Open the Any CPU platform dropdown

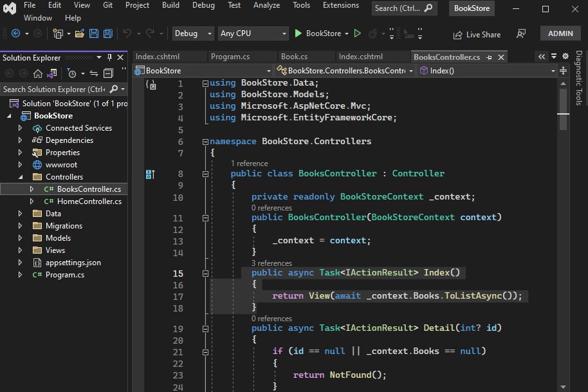click(x=253, y=33)
